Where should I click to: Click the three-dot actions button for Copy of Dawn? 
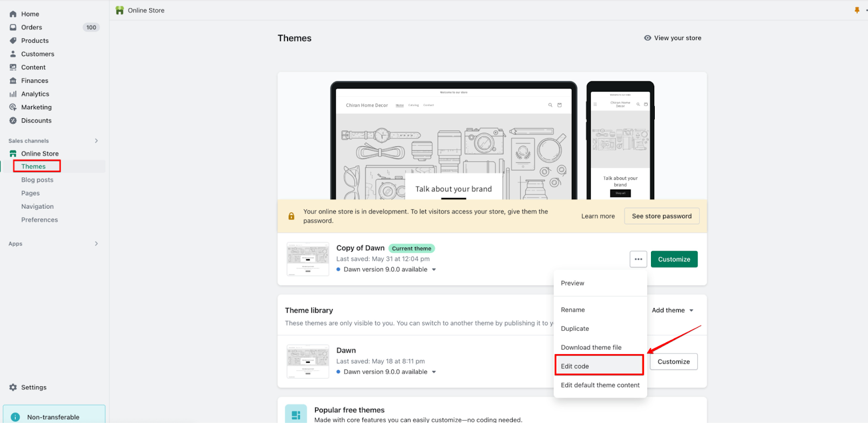tap(638, 259)
